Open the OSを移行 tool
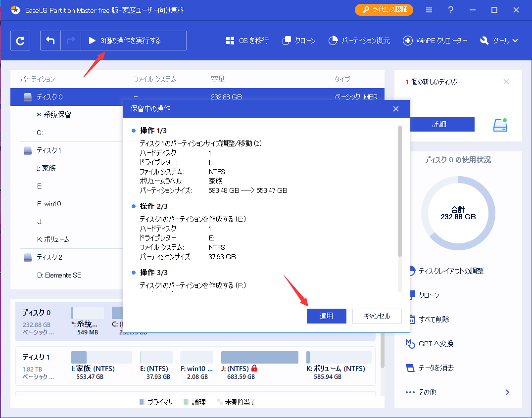 (247, 41)
